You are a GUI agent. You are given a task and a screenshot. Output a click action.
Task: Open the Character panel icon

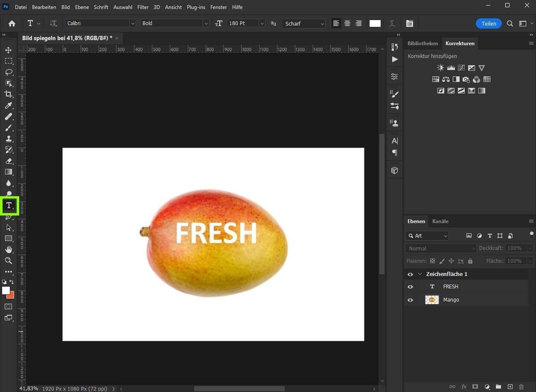point(393,140)
